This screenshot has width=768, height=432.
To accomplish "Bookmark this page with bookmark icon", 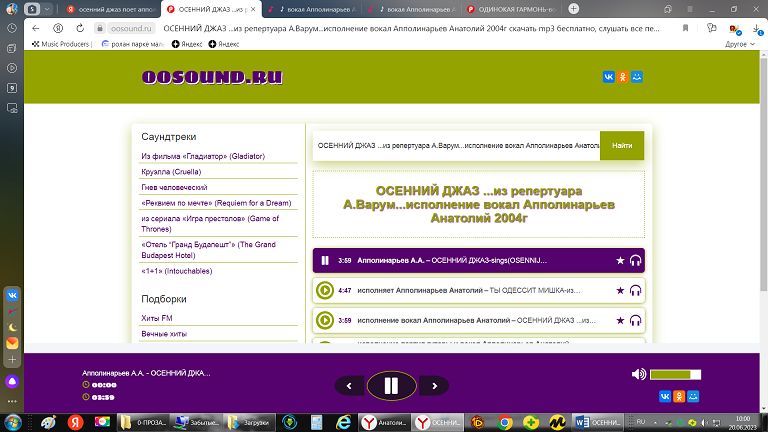I will (x=685, y=28).
